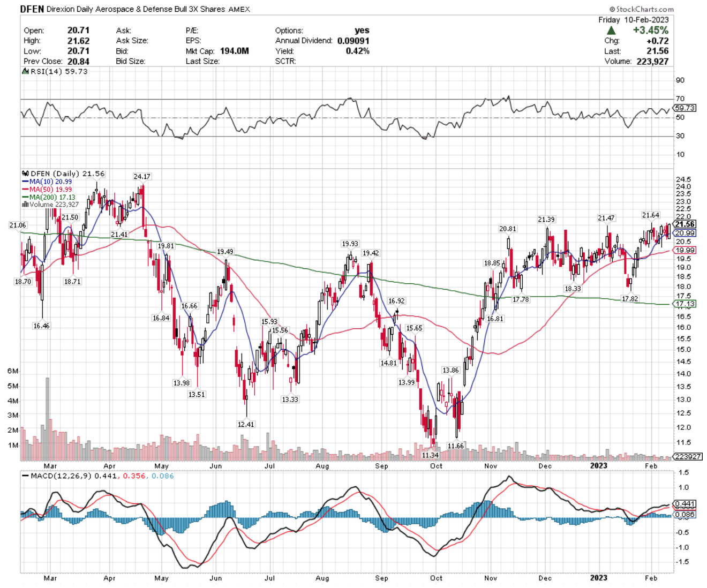The image size is (707, 588).
Task: Click the 20.99 MA tag on right axis
Action: tap(685, 233)
